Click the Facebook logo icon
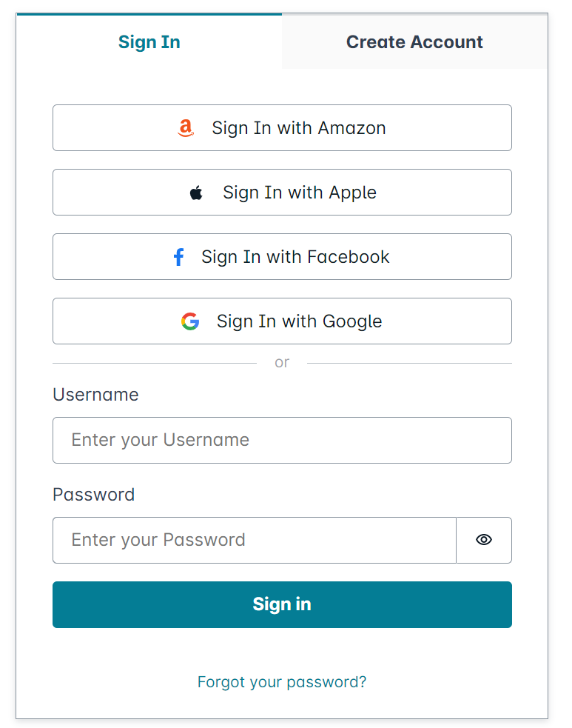572x728 pixels. (178, 258)
